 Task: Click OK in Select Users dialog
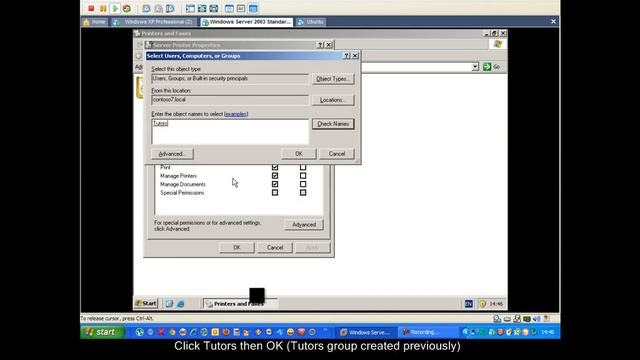(x=299, y=154)
